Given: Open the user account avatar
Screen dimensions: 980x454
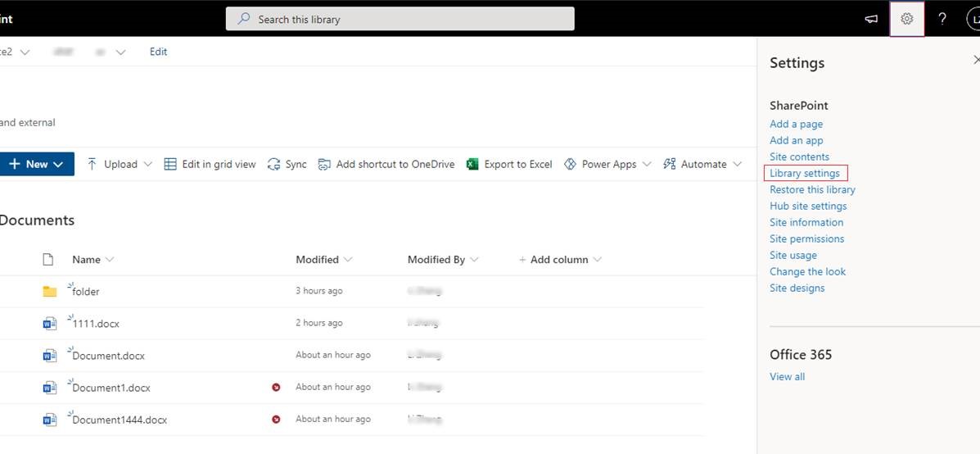Looking at the screenshot, I should (973, 20).
